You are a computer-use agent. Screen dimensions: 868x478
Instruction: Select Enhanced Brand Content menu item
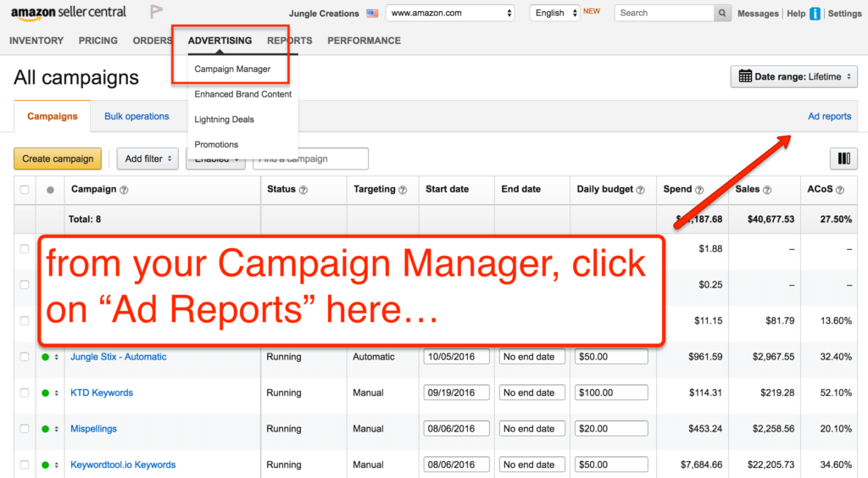[243, 94]
